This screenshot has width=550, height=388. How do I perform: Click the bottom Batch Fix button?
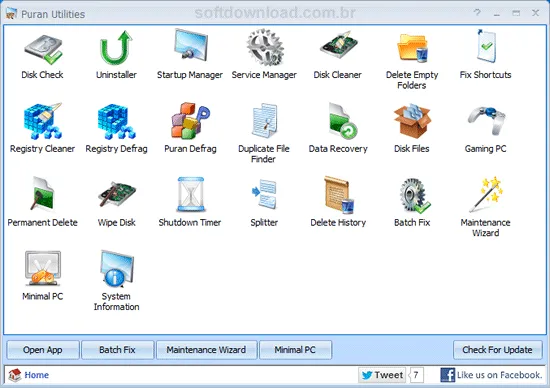pos(118,350)
